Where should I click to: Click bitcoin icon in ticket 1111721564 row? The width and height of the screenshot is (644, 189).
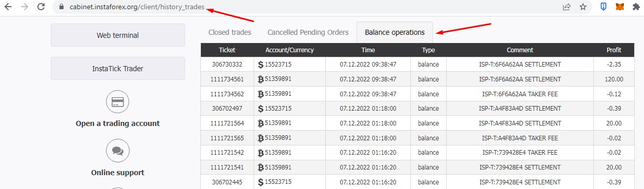[260, 123]
